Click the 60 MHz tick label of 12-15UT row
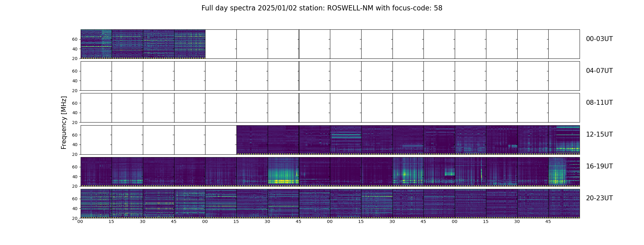The image size is (644, 245). (75, 135)
